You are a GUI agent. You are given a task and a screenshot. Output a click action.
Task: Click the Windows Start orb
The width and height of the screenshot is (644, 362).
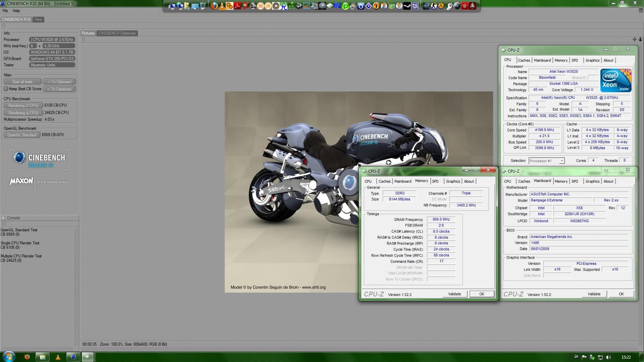[x=8, y=356]
